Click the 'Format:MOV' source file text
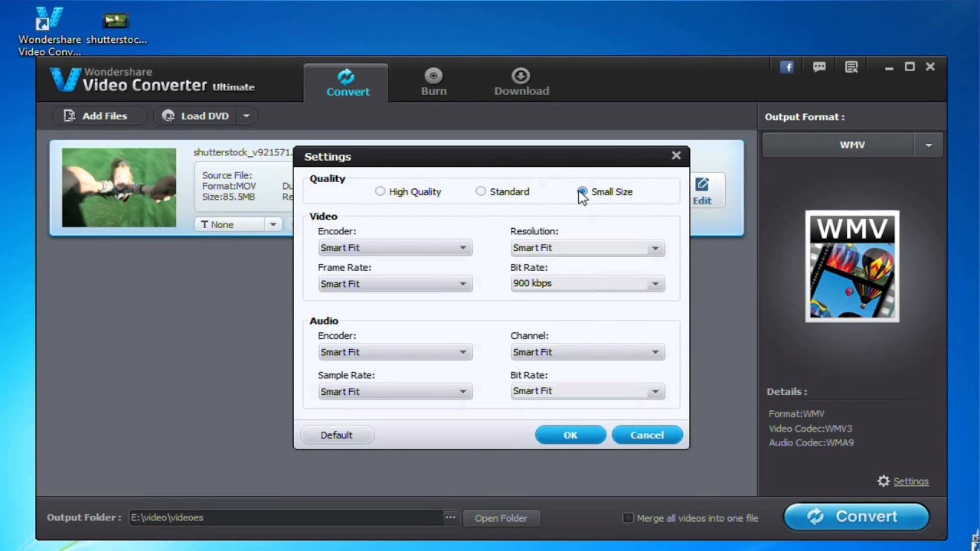 [229, 186]
